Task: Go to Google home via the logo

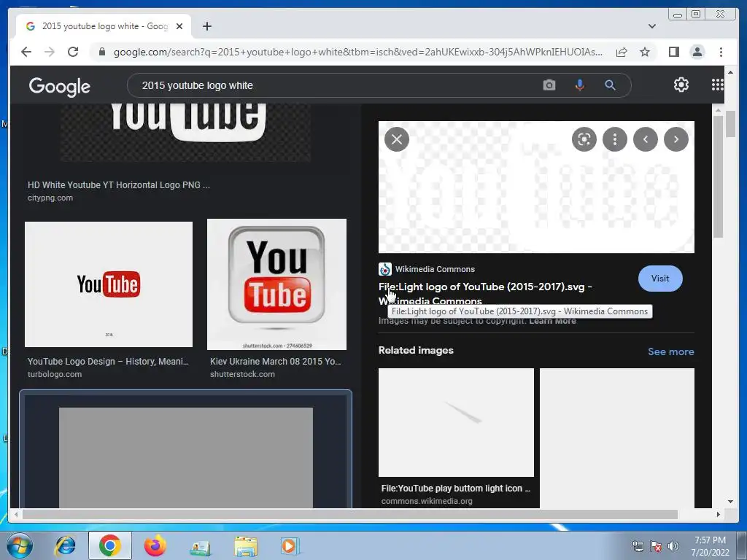Action: click(x=60, y=86)
